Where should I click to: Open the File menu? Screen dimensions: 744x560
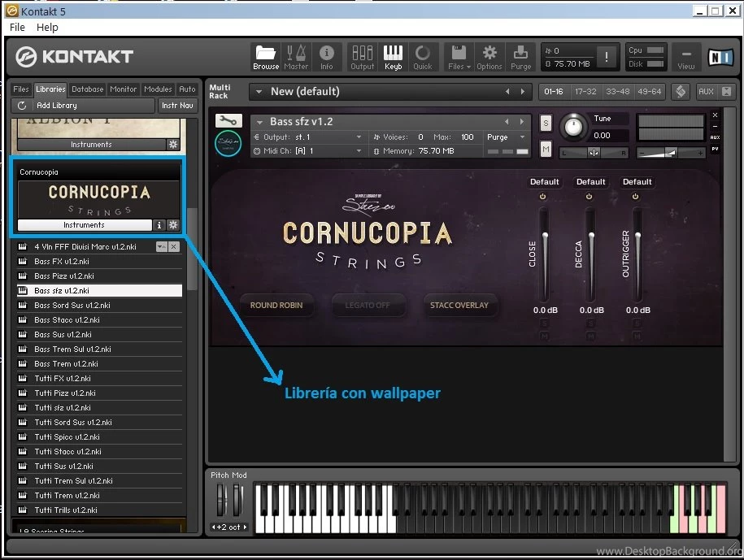[16, 27]
